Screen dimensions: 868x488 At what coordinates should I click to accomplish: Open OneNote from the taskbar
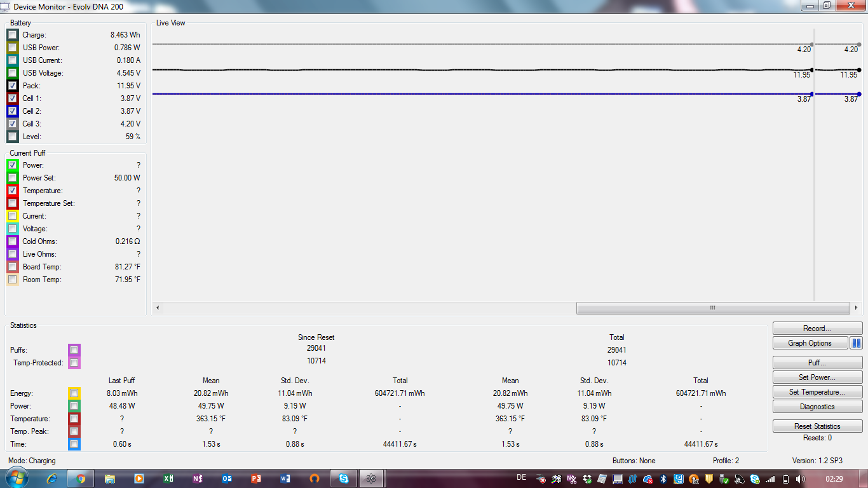[x=198, y=478]
